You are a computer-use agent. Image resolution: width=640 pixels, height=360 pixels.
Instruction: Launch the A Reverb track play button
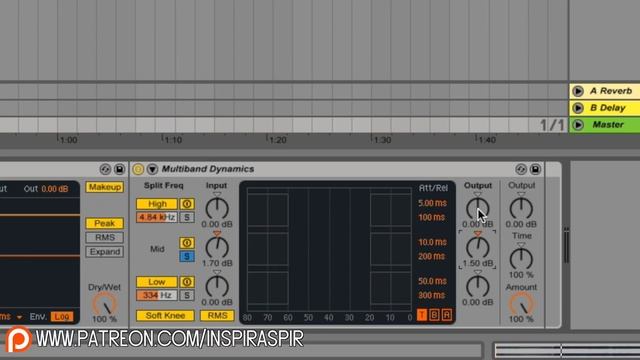(x=578, y=91)
